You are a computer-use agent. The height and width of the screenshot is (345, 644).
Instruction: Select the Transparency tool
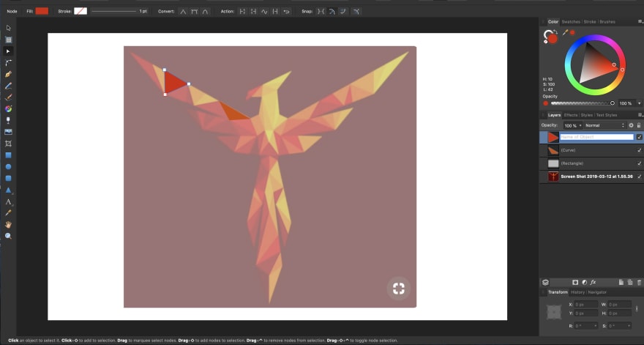(x=8, y=120)
